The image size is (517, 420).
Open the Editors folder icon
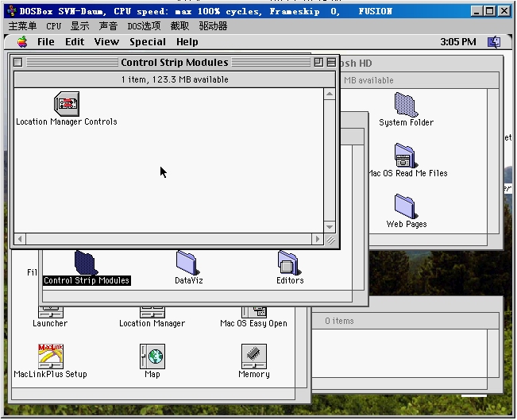(x=290, y=263)
